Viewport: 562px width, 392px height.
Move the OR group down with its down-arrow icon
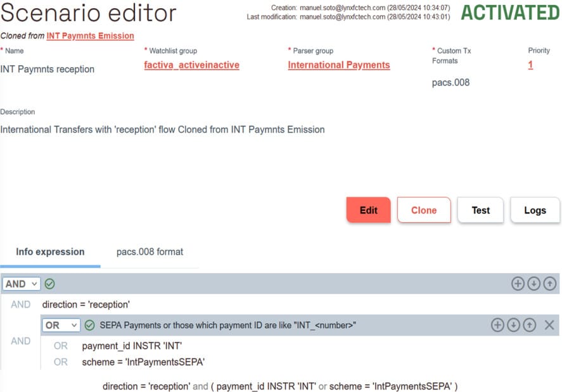(513, 325)
